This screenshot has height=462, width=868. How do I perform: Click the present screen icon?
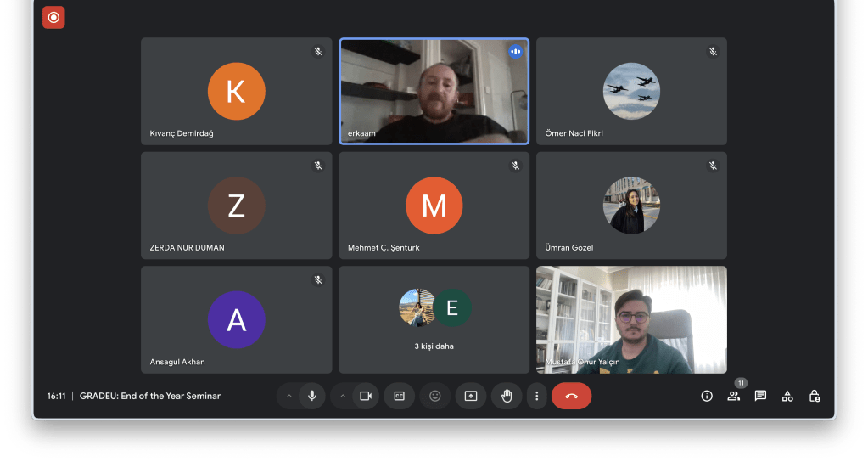point(471,396)
